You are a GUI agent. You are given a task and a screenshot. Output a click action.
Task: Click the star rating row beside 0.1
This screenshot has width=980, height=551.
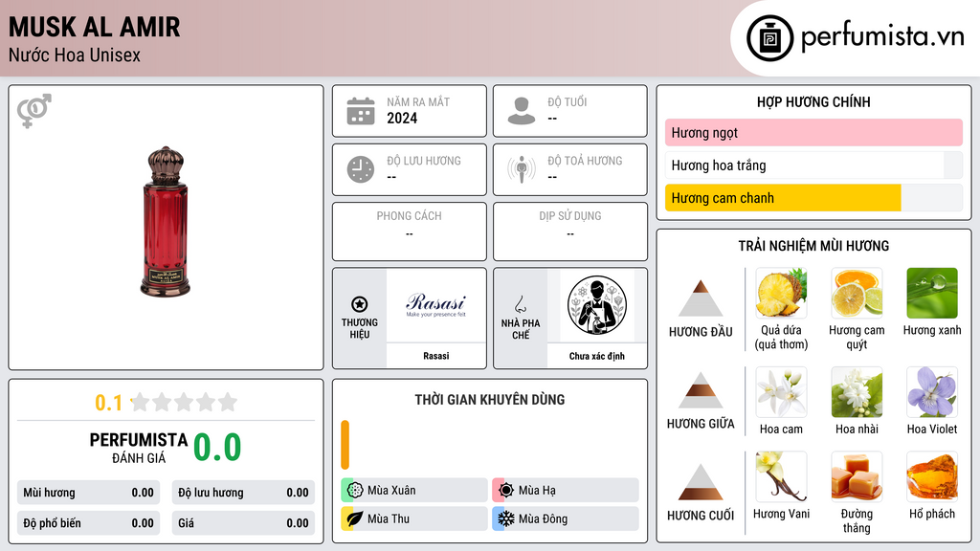point(184,403)
